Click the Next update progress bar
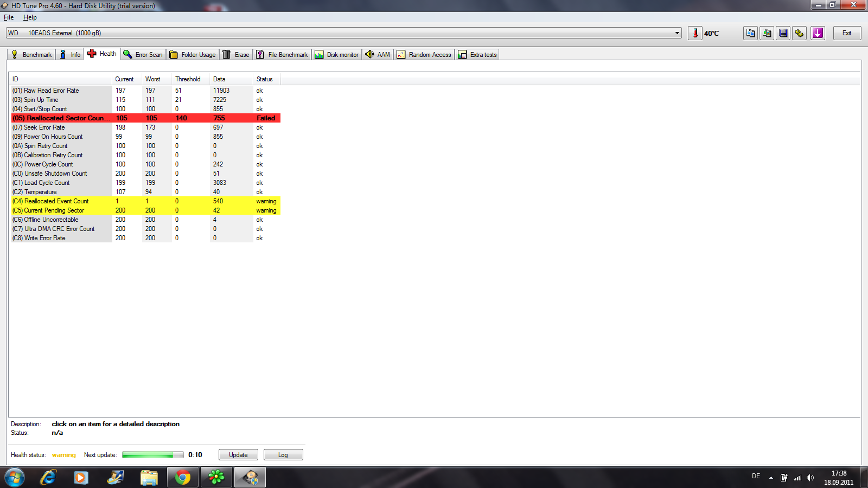The width and height of the screenshot is (868, 488). pyautogui.click(x=153, y=455)
